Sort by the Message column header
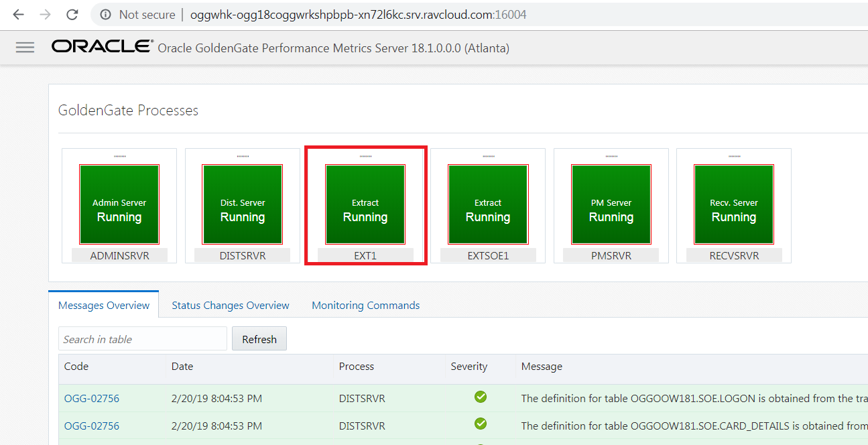The height and width of the screenshot is (445, 868). [x=542, y=367]
